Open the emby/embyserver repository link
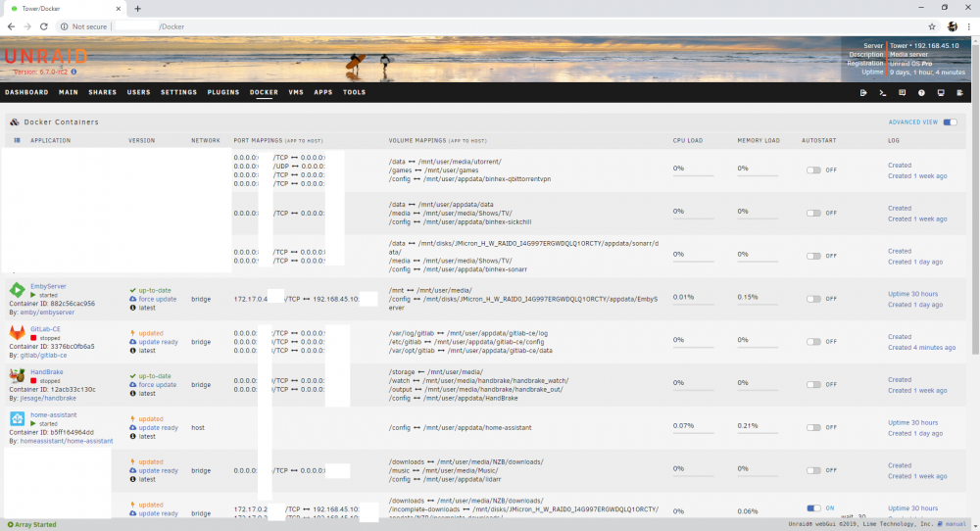This screenshot has height=531, width=980. click(x=47, y=313)
